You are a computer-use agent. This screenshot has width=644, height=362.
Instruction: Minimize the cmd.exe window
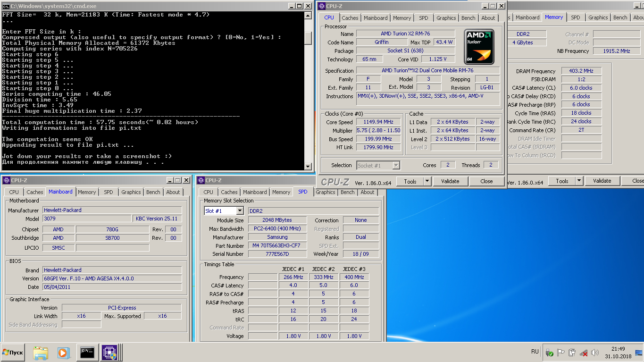[293, 6]
